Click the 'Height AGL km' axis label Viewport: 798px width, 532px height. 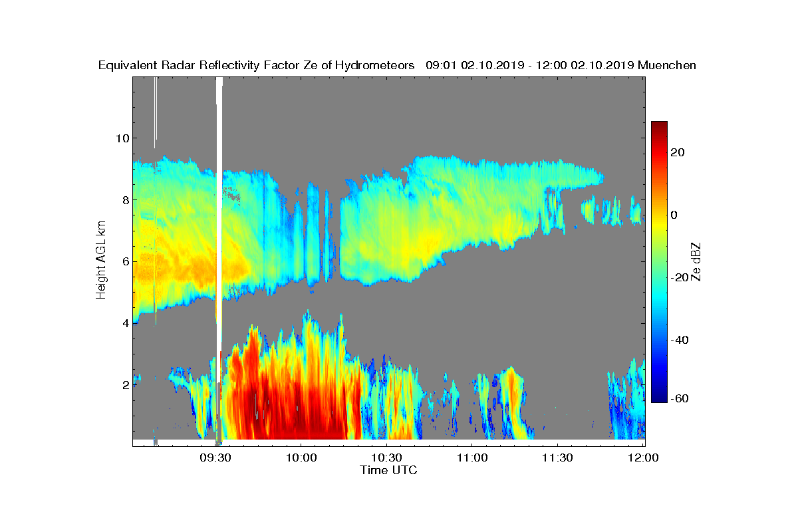(101, 261)
